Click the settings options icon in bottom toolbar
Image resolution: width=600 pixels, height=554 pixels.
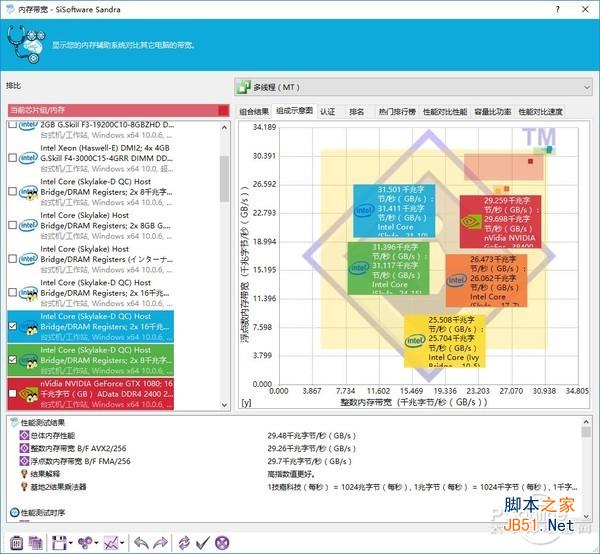coord(16,543)
